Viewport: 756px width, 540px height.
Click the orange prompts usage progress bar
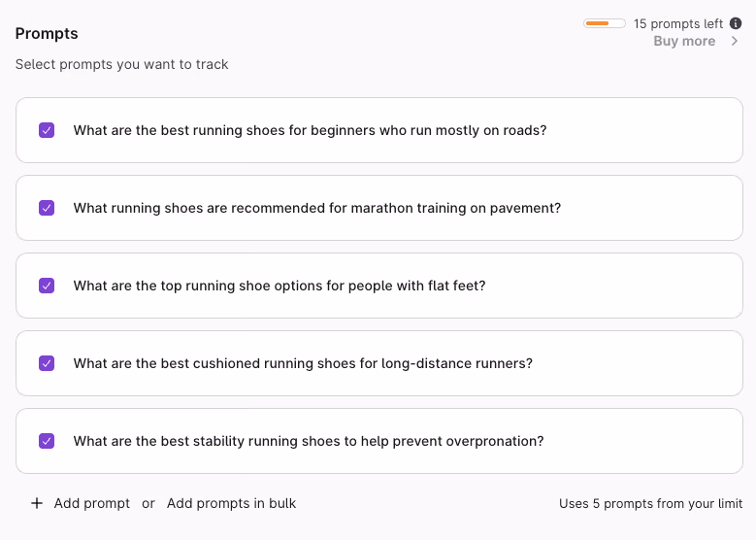coord(605,23)
